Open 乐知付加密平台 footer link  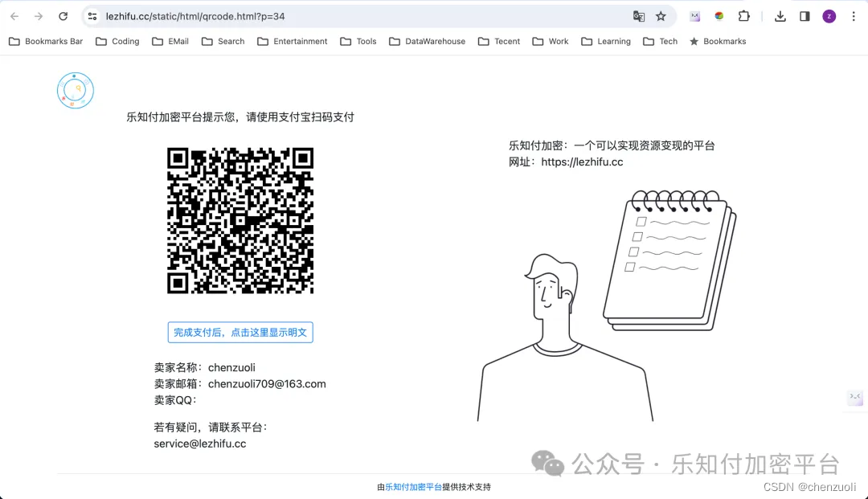click(414, 487)
